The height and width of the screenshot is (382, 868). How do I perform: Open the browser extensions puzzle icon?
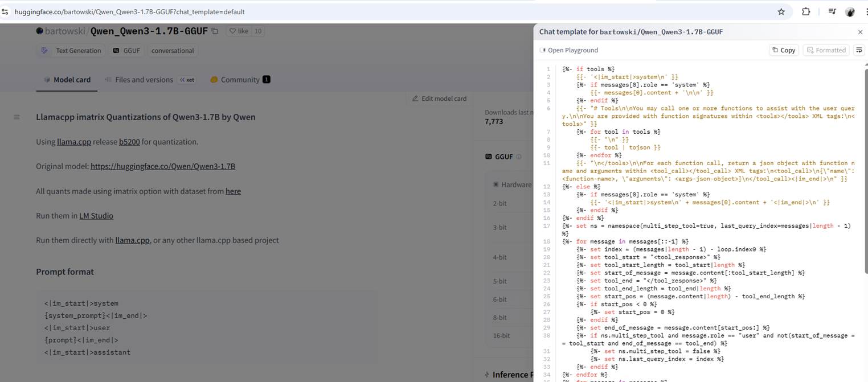point(806,11)
